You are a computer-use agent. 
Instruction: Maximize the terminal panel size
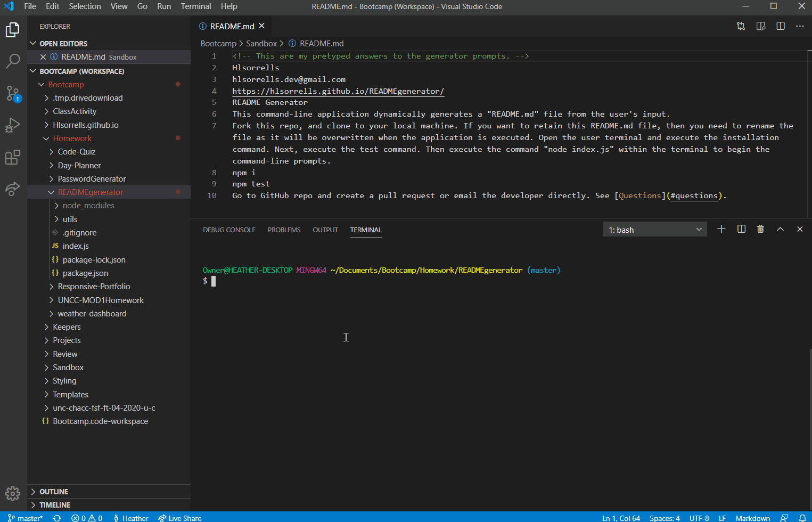(780, 229)
